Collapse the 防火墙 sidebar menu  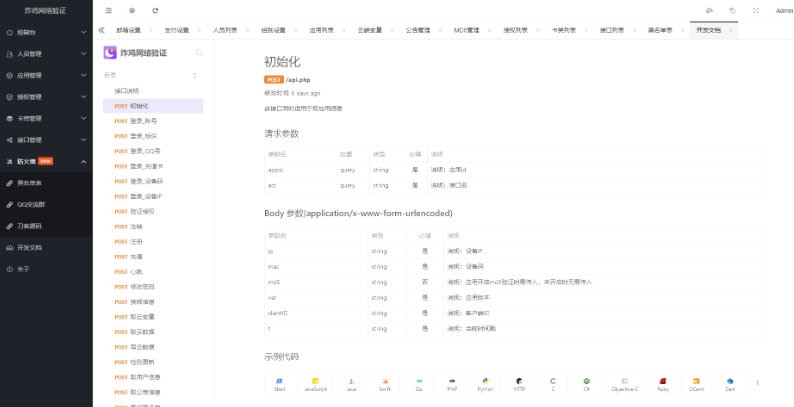(46, 161)
